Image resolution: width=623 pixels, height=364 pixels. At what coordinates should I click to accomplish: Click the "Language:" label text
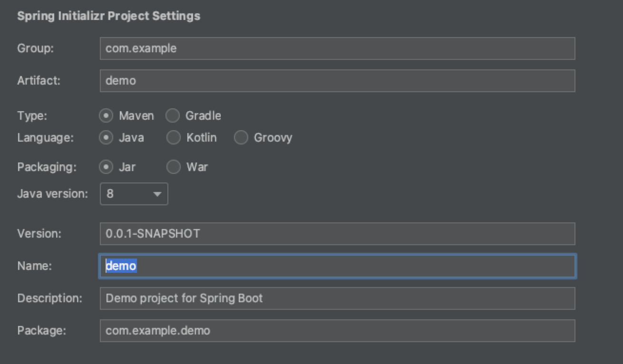[x=45, y=138]
